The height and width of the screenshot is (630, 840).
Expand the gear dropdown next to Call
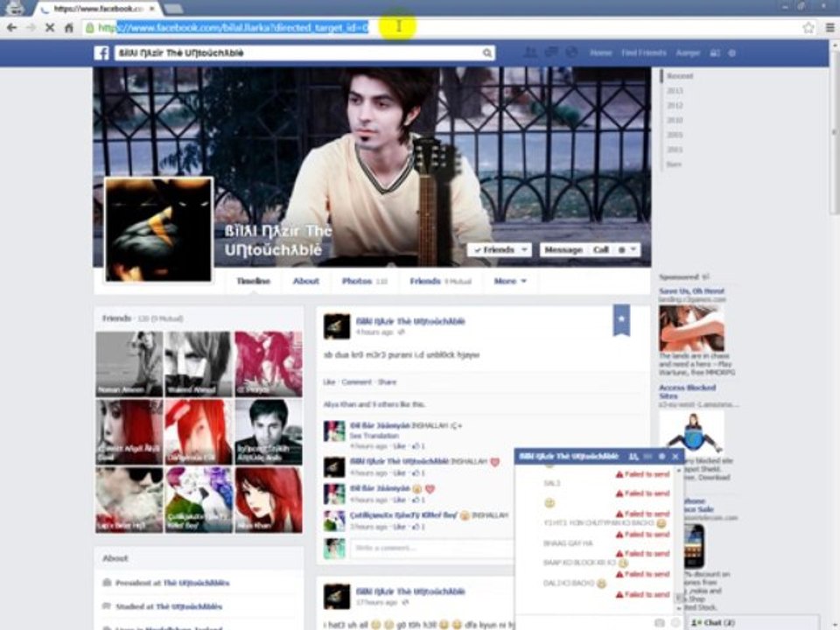point(628,249)
